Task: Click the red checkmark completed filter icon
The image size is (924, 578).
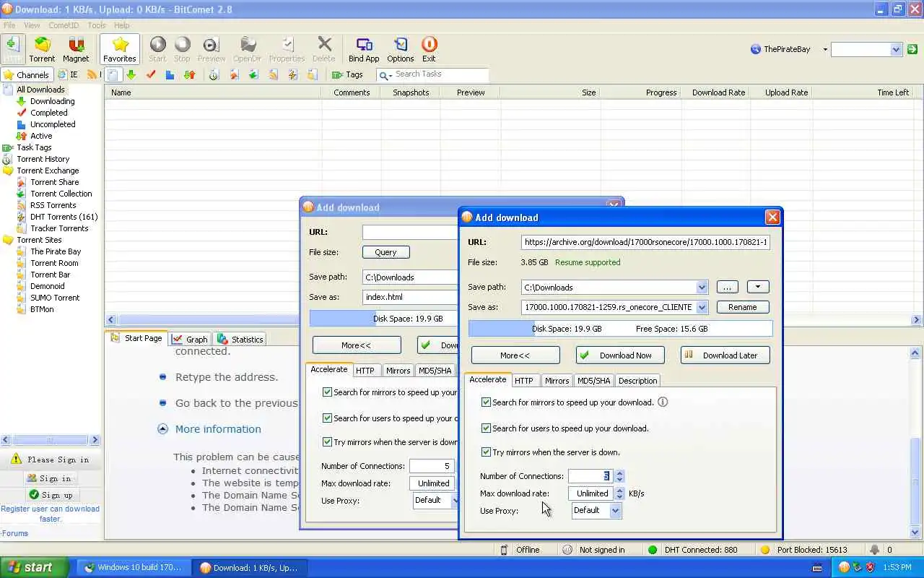Action: (151, 74)
